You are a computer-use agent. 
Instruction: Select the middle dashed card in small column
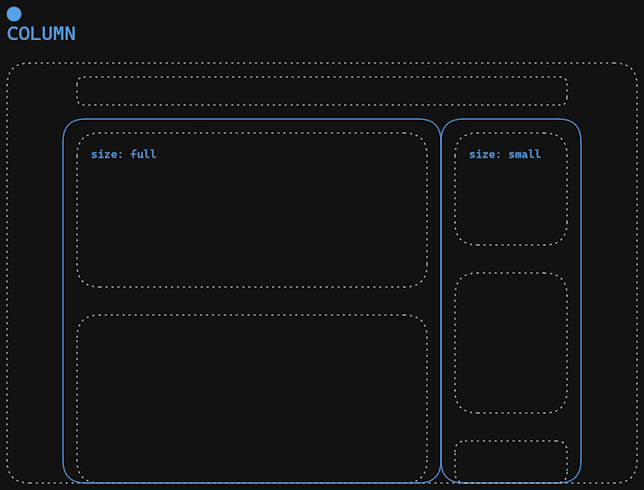click(x=511, y=343)
